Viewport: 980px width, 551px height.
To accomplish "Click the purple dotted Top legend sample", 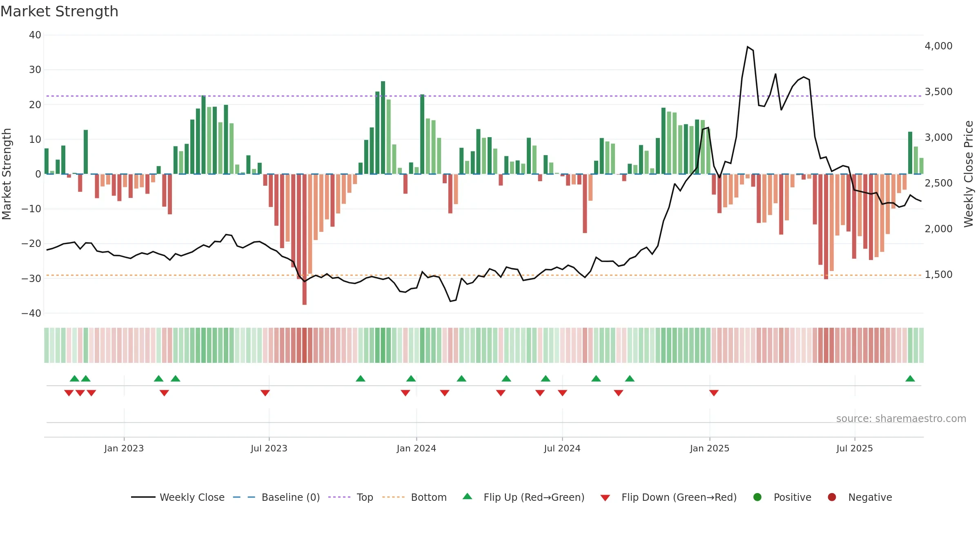I will click(339, 497).
